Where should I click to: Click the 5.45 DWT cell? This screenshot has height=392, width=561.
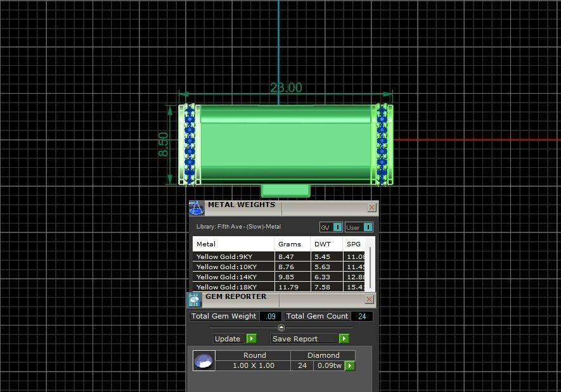pos(326,256)
